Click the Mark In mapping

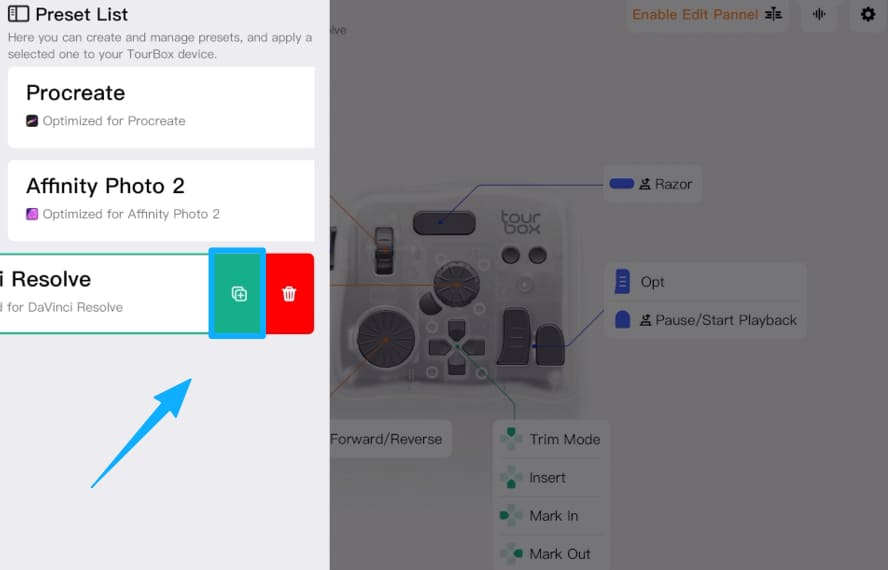coord(550,516)
